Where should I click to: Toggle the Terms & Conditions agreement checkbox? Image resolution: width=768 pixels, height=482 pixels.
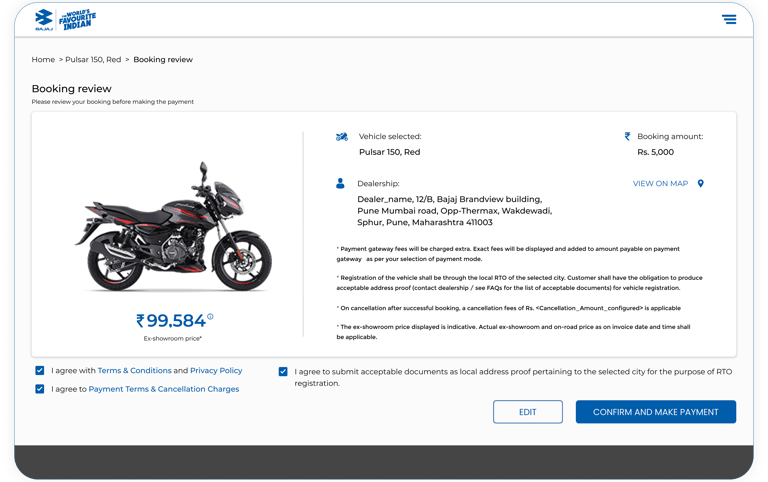point(40,370)
